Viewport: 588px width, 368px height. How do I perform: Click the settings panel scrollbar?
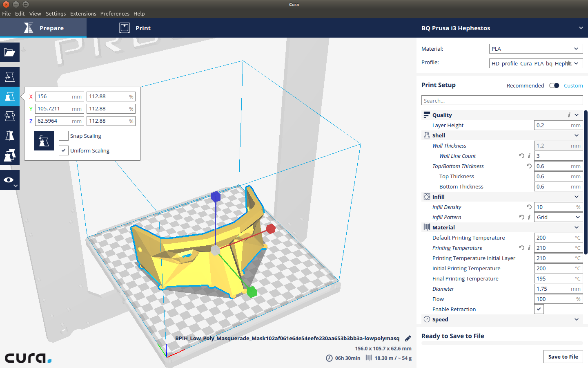pos(586,182)
